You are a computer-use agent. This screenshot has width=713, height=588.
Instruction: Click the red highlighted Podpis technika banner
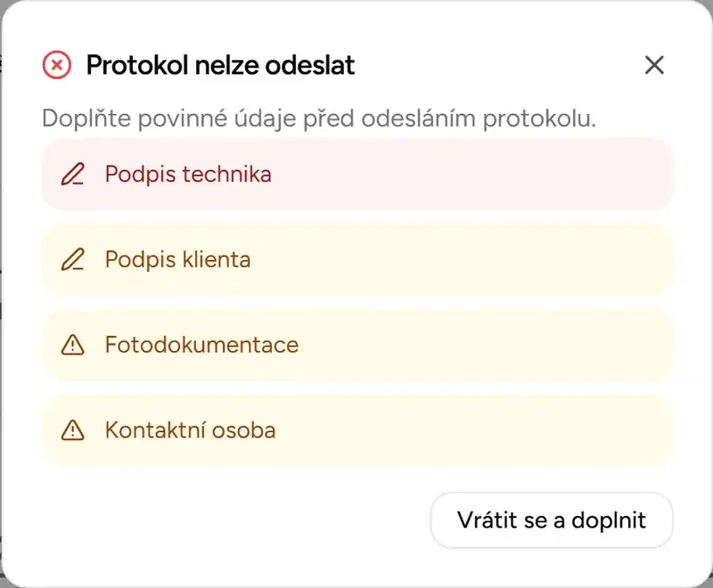(x=356, y=175)
